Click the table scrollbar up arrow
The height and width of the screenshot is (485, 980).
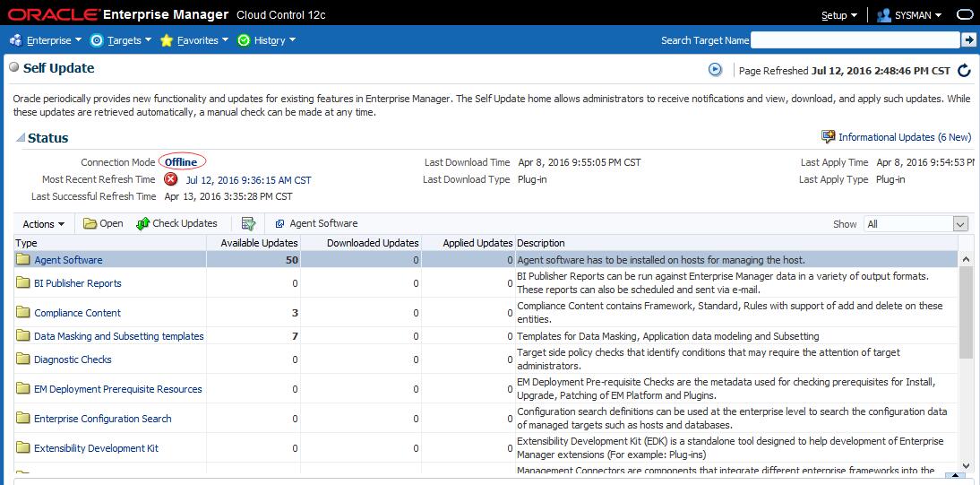[967, 259]
